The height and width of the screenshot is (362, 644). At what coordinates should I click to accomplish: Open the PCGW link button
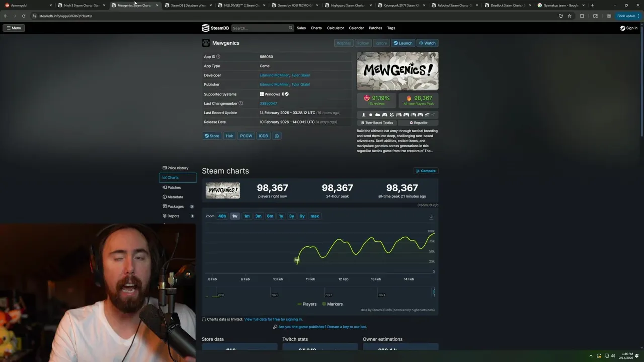tap(246, 136)
